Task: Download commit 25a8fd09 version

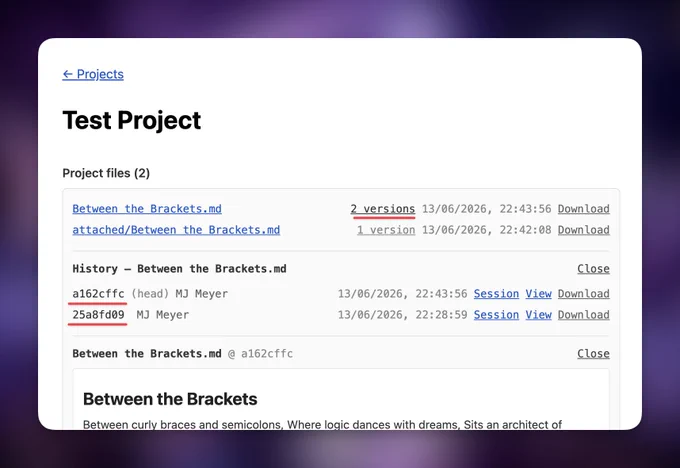Action: [584, 315]
